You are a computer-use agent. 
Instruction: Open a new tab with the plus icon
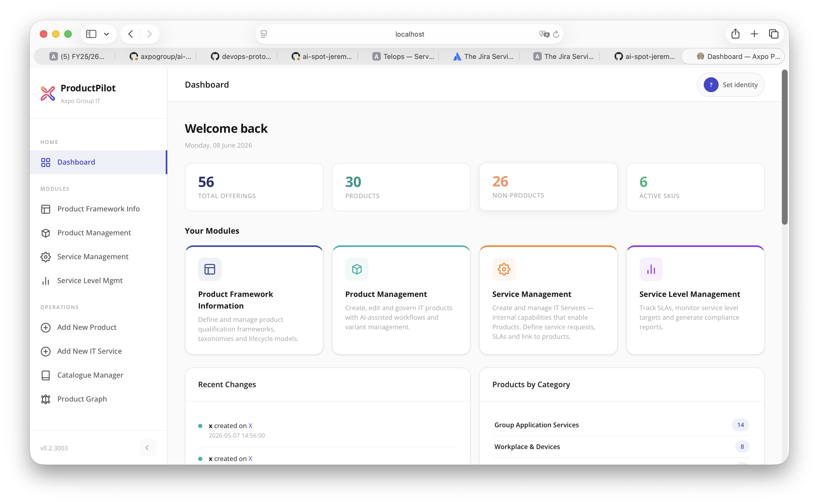click(x=754, y=34)
